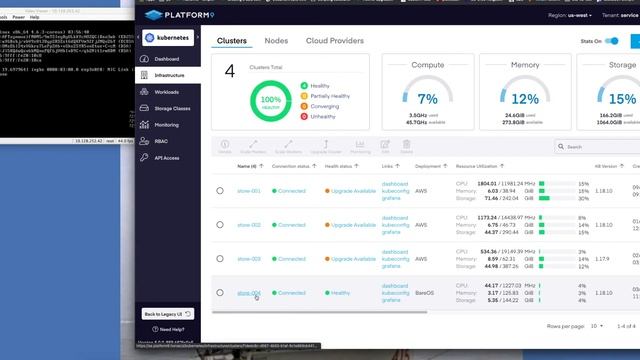Click the Healthy status of cluster 004
The image size is (640, 360).
click(337, 293)
